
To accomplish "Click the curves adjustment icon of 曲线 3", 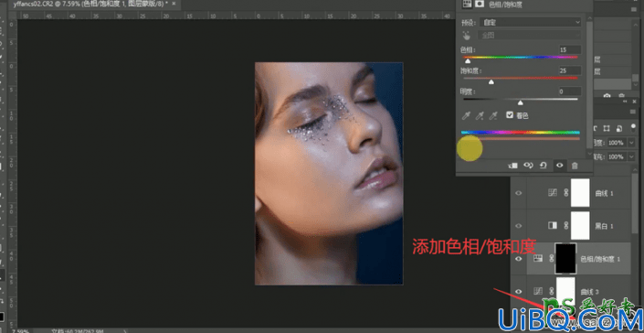I will tap(537, 291).
